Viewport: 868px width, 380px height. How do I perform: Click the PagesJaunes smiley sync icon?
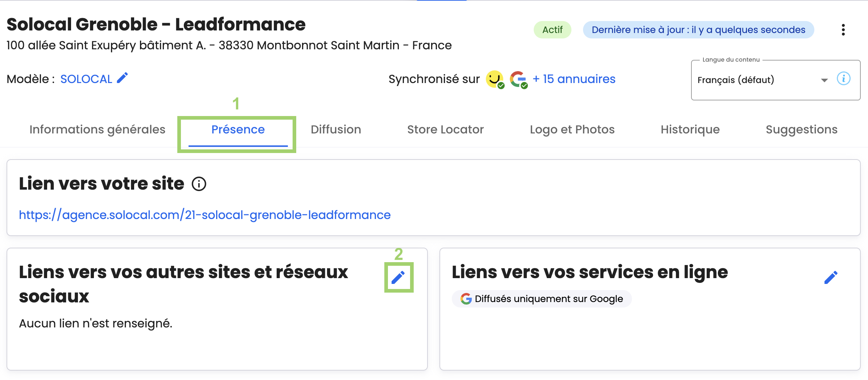(495, 79)
